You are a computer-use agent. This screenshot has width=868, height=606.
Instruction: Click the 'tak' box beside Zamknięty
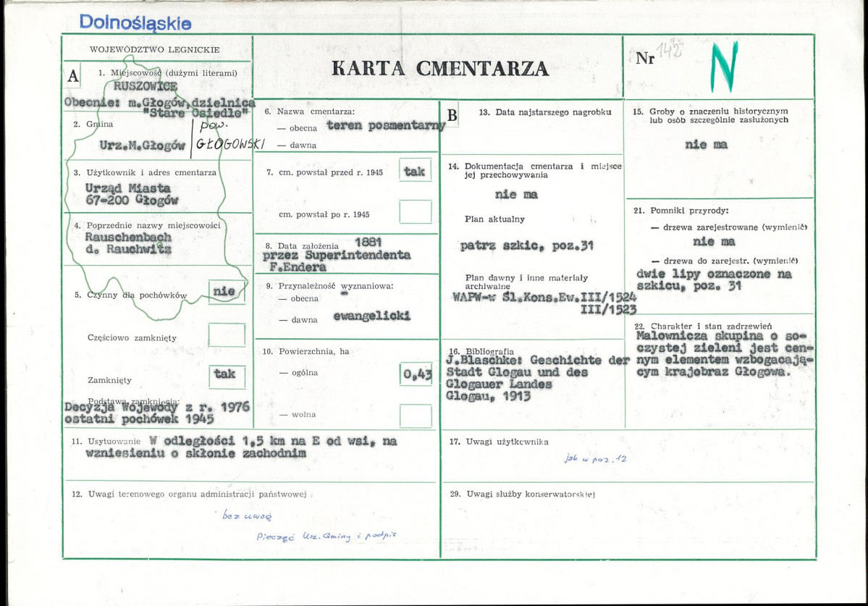pos(227,376)
